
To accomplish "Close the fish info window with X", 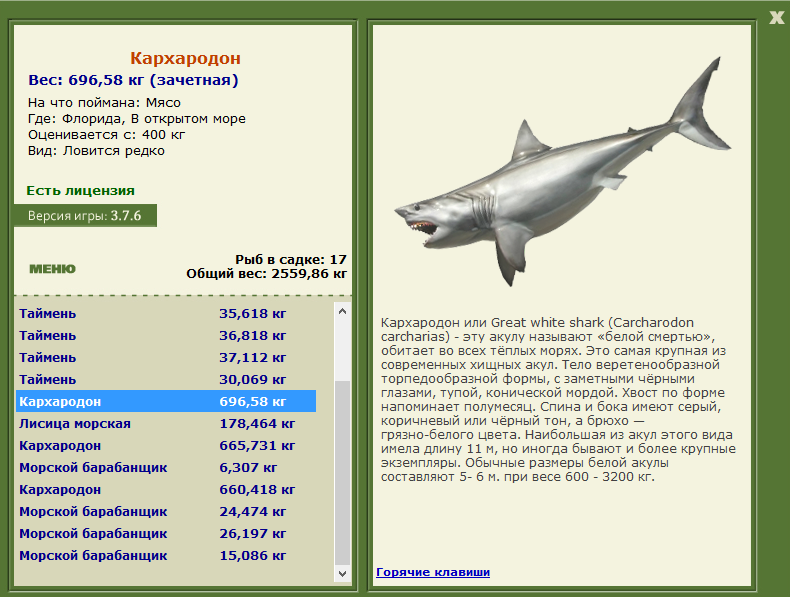I will [776, 18].
